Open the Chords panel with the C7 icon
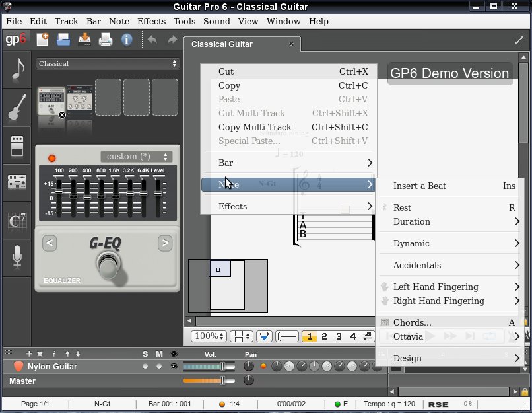Viewport: 532px width, 413px height. coord(17,221)
